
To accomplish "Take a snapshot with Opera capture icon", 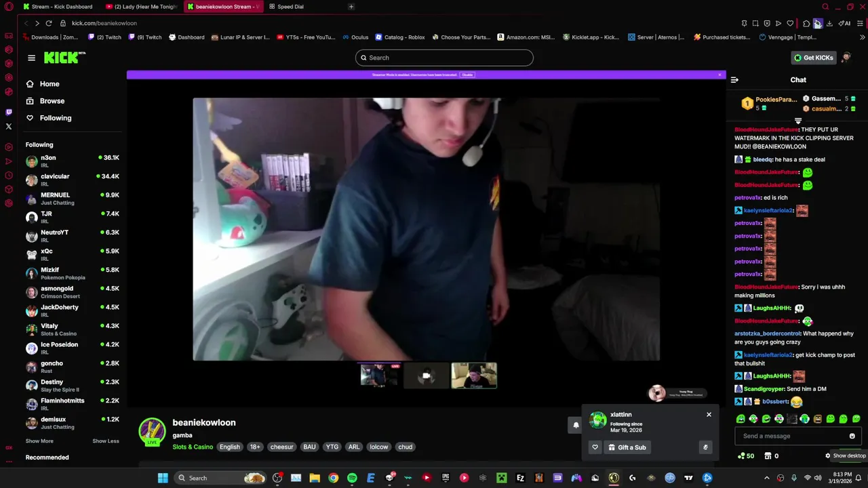I will (x=755, y=23).
